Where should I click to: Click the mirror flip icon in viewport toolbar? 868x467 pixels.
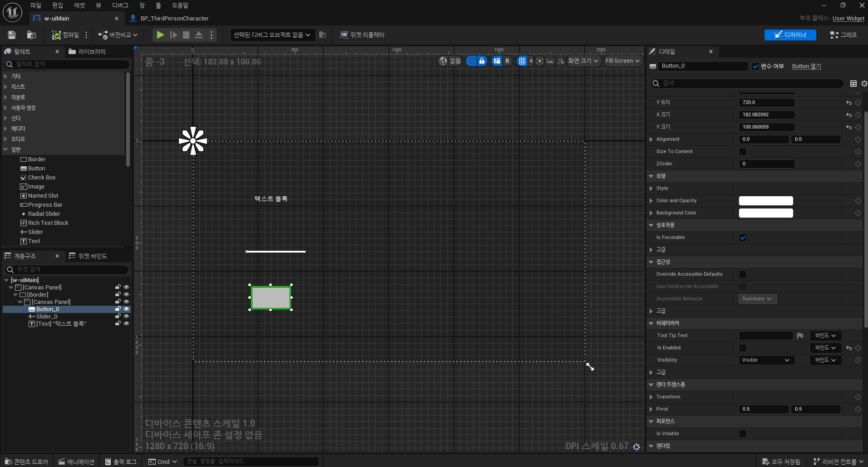click(561, 61)
